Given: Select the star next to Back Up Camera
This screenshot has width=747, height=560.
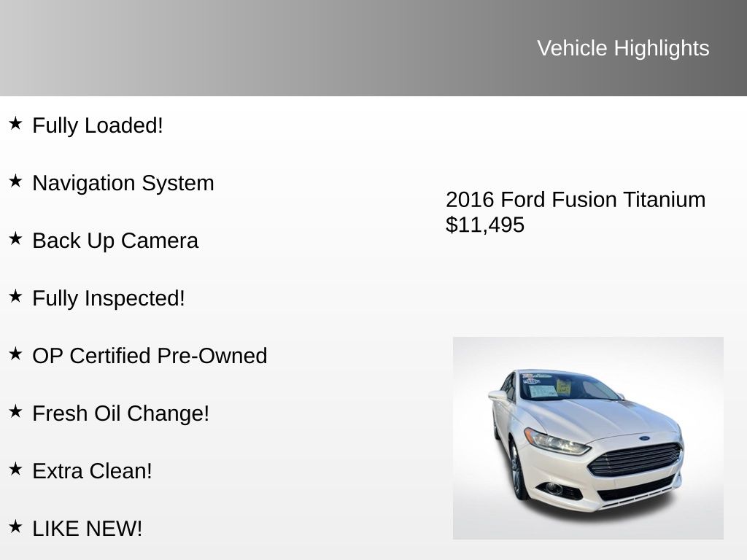Looking at the screenshot, I should (x=15, y=238).
